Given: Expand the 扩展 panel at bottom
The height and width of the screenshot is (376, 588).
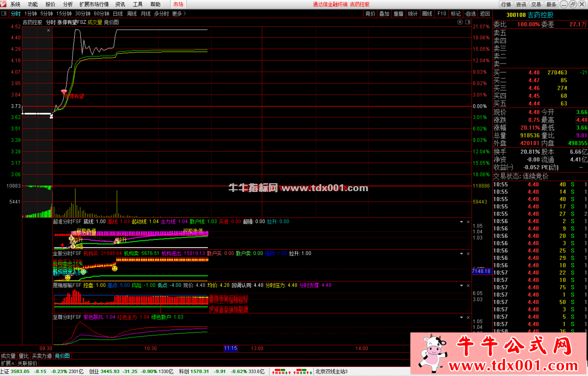Looking at the screenshot, I should tap(8, 363).
